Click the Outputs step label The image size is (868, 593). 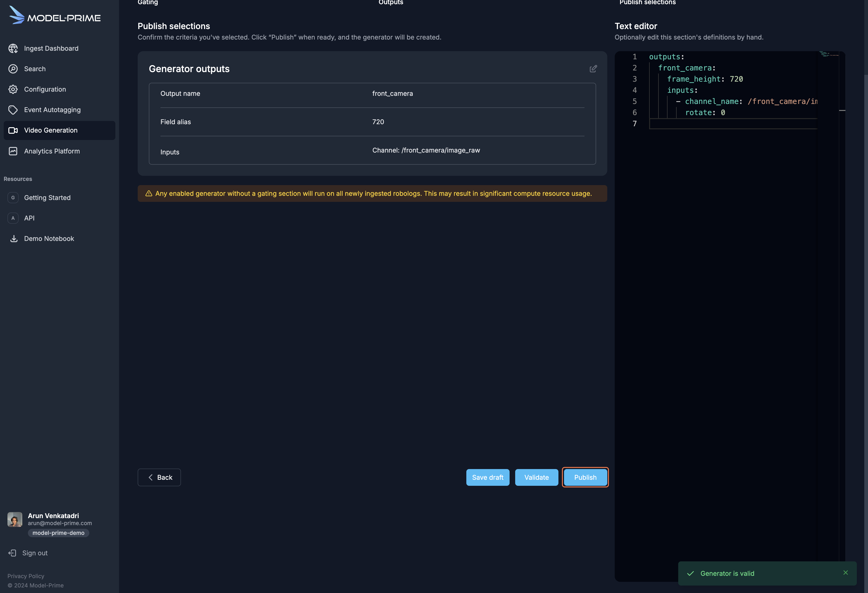pyautogui.click(x=391, y=3)
